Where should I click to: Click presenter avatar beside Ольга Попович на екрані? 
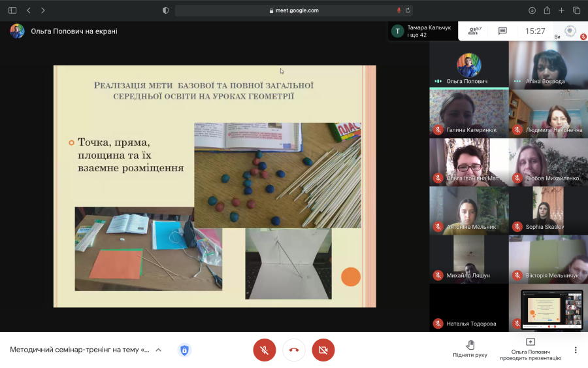pos(17,31)
